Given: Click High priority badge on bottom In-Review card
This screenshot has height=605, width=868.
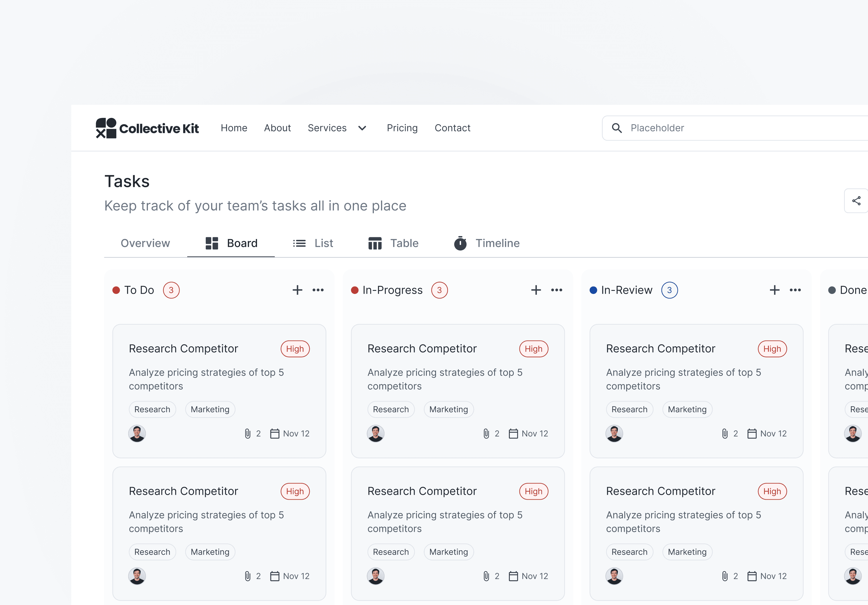Looking at the screenshot, I should pos(772,491).
